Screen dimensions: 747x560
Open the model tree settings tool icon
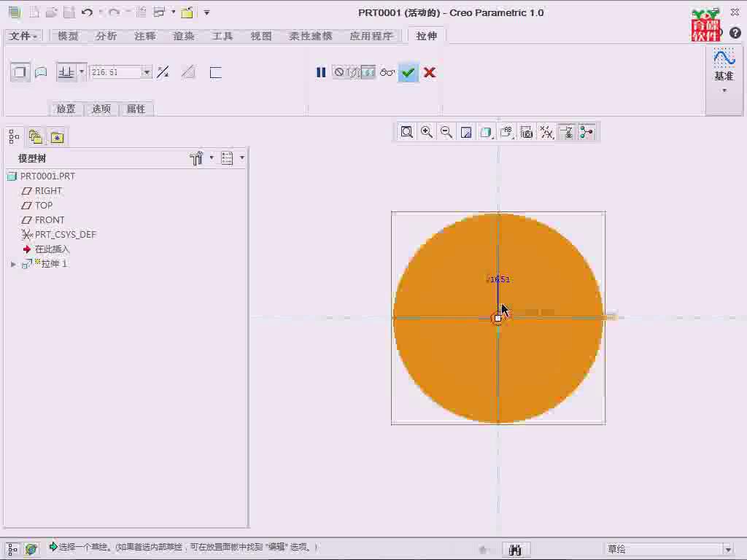coord(196,158)
